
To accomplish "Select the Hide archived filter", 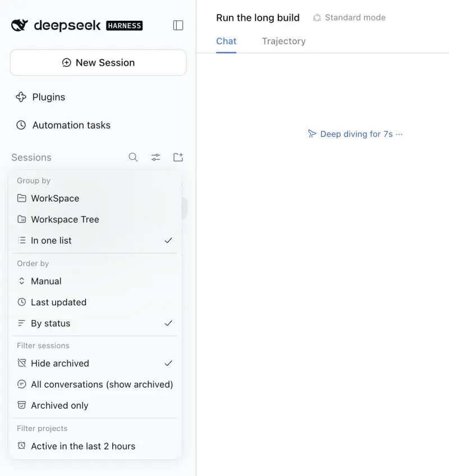I will pyautogui.click(x=95, y=363).
